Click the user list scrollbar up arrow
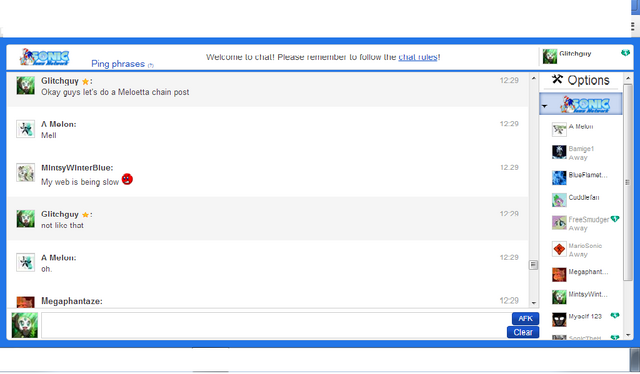Image resolution: width=640 pixels, height=374 pixels. pyautogui.click(x=628, y=78)
